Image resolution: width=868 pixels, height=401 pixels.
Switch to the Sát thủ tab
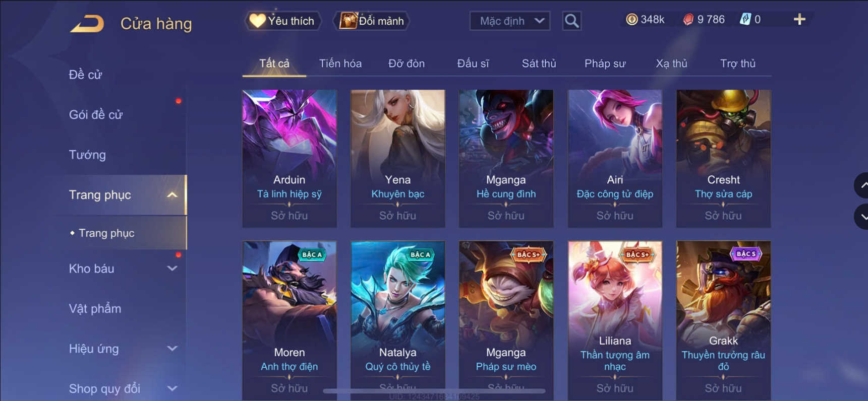pos(539,63)
